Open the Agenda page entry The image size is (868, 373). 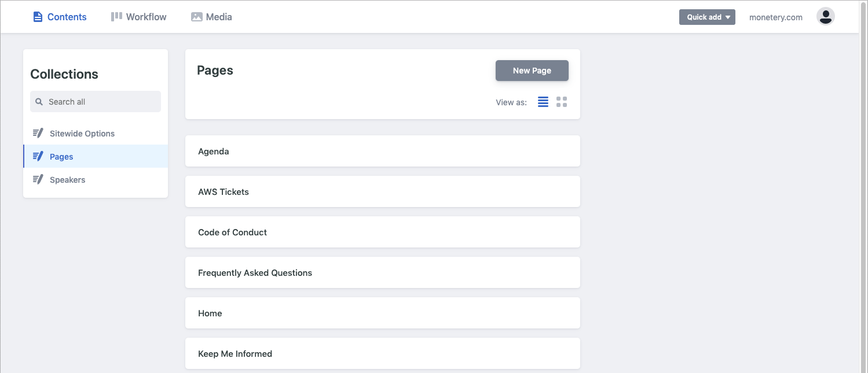382,151
